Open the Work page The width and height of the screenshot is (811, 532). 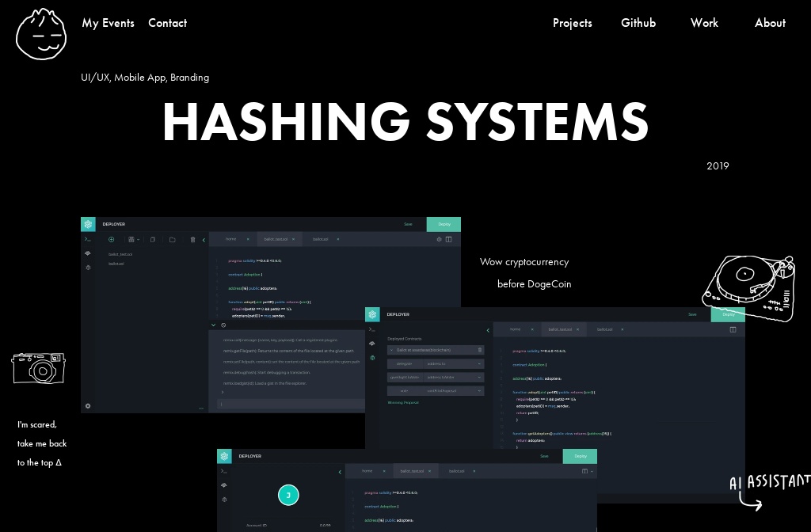tap(704, 23)
